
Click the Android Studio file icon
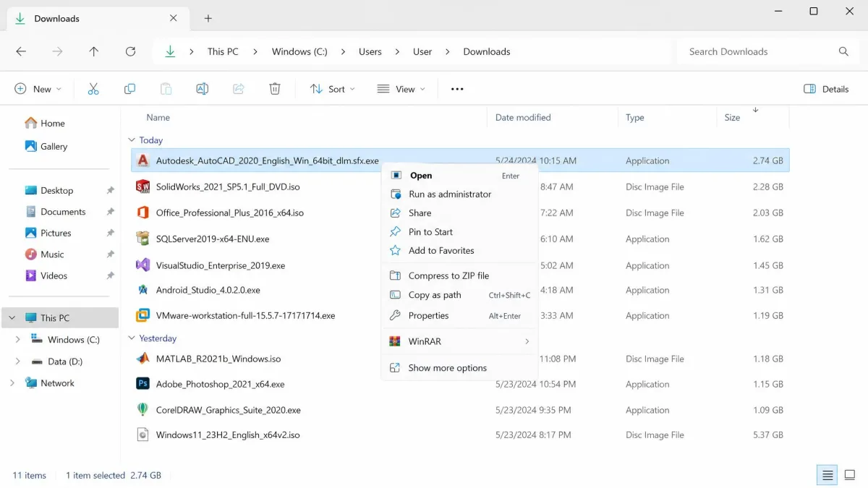click(x=143, y=290)
